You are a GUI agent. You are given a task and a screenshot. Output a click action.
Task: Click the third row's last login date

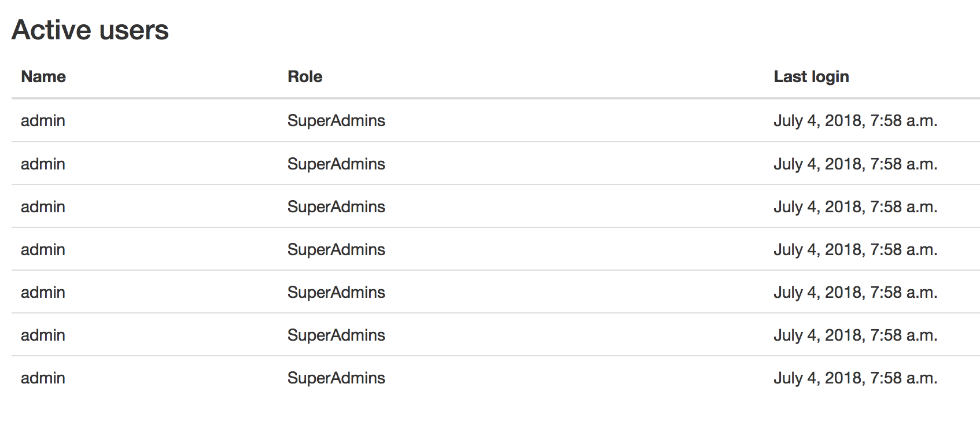855,206
